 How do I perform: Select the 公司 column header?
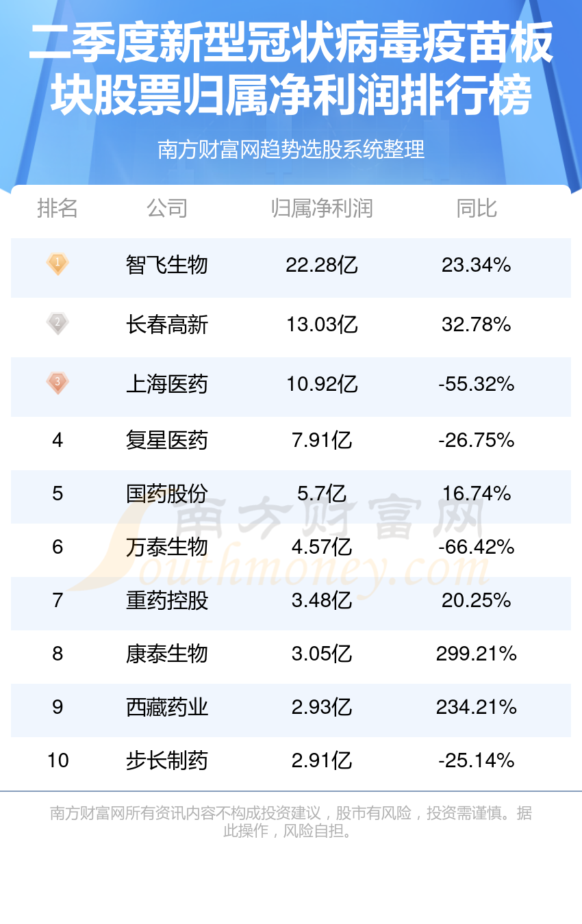coord(167,208)
